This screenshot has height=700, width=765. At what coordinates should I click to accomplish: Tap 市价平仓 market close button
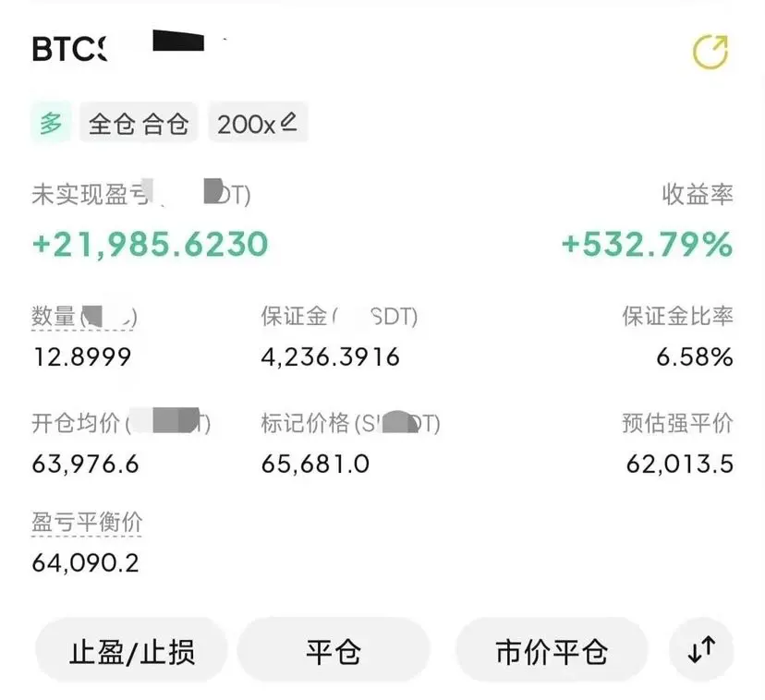tap(552, 651)
